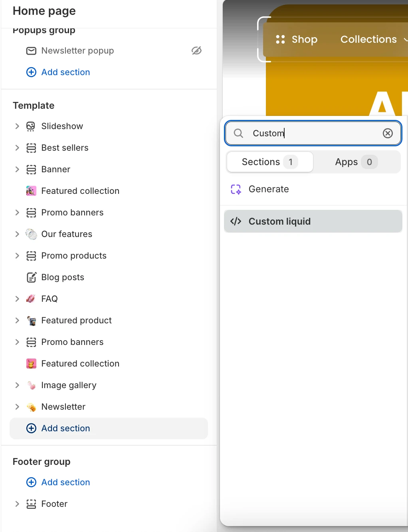The width and height of the screenshot is (408, 532).
Task: Click the Newsletter popup envelope icon
Action: point(31,51)
